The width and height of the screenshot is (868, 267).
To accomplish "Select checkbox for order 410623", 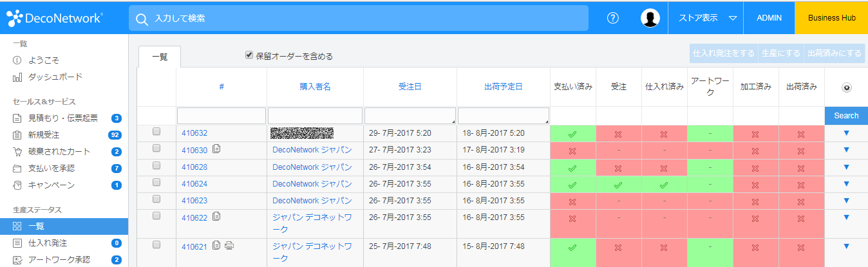I will [156, 198].
